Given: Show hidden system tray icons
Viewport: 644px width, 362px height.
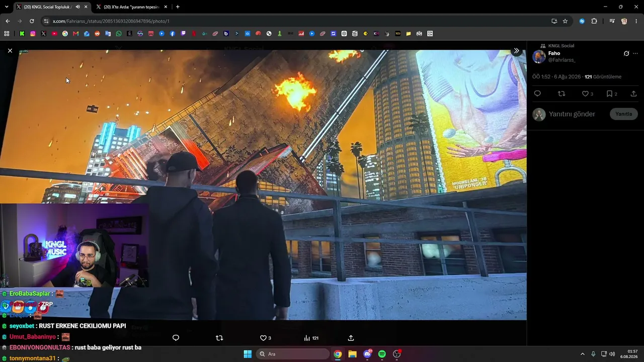Looking at the screenshot, I should pos(583,354).
